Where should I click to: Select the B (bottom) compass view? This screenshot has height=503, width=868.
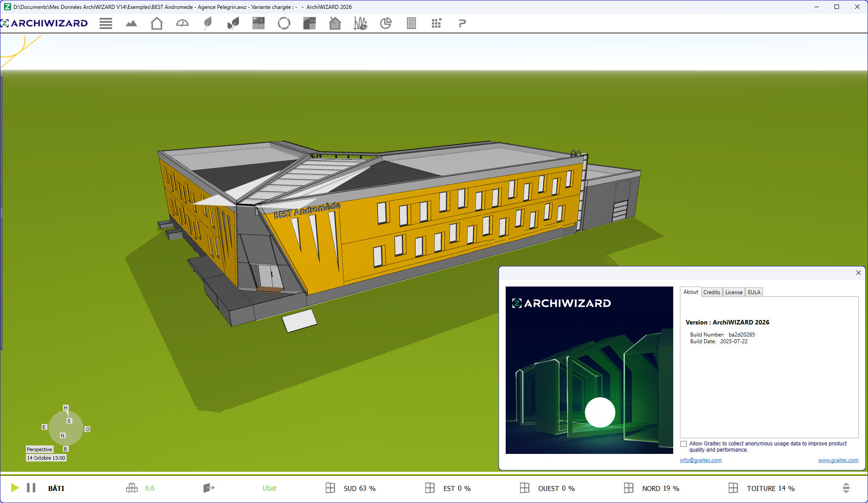tap(66, 449)
